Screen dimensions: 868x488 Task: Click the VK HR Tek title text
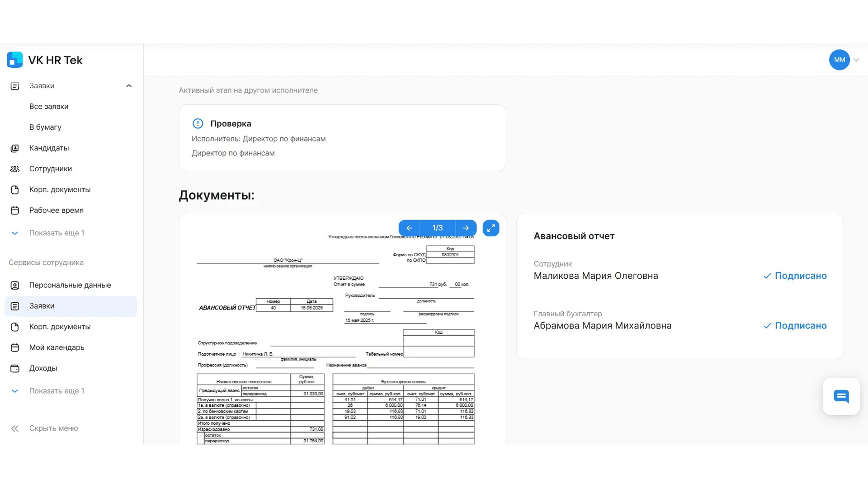point(55,60)
